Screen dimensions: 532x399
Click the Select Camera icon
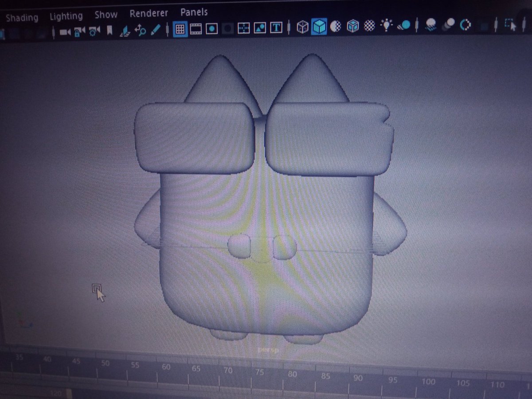[x=65, y=32]
